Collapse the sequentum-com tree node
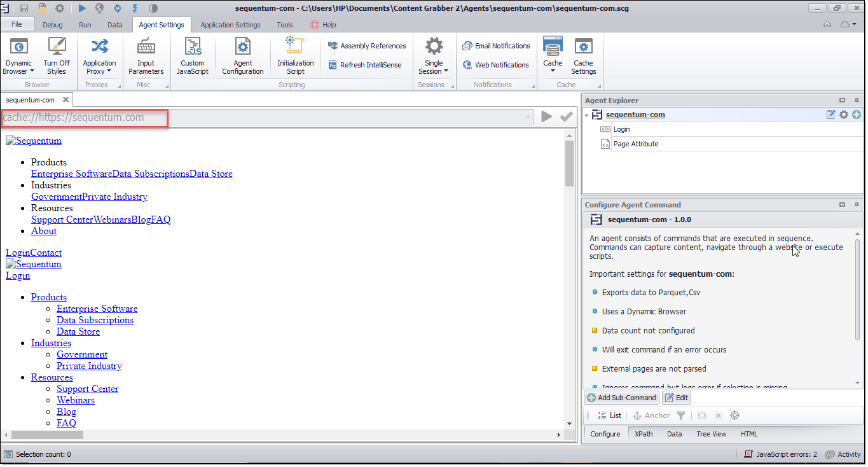 pyautogui.click(x=587, y=115)
